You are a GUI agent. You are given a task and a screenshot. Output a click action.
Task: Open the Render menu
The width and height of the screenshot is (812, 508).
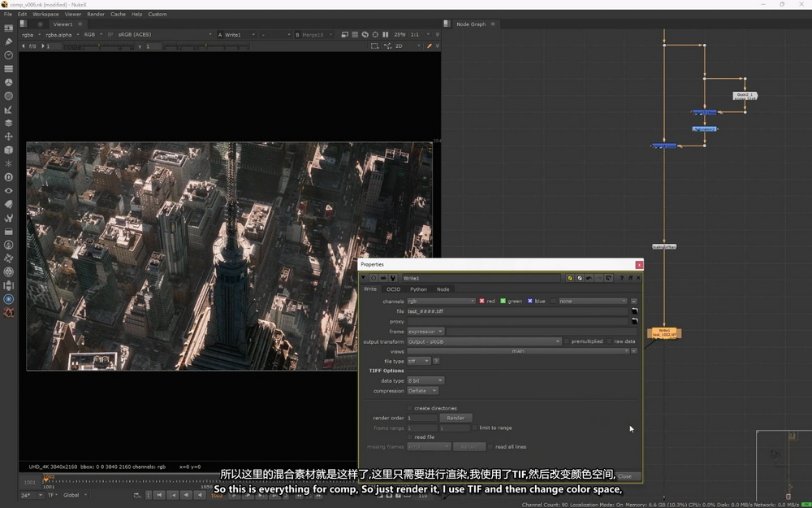pyautogui.click(x=96, y=14)
